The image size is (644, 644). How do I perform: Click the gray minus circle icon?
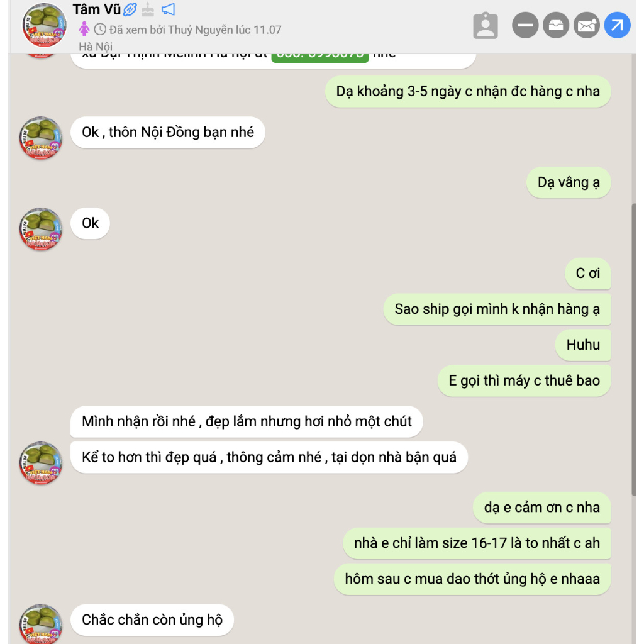525,25
